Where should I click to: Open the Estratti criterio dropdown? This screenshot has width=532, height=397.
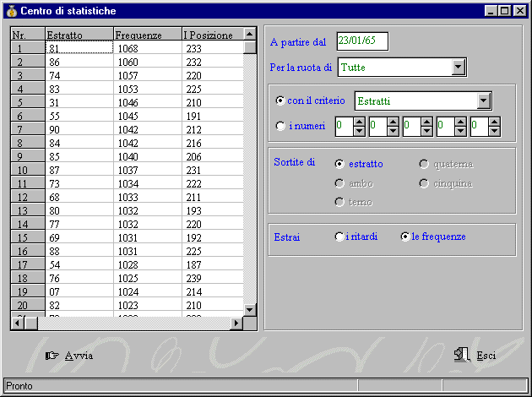pyautogui.click(x=483, y=101)
